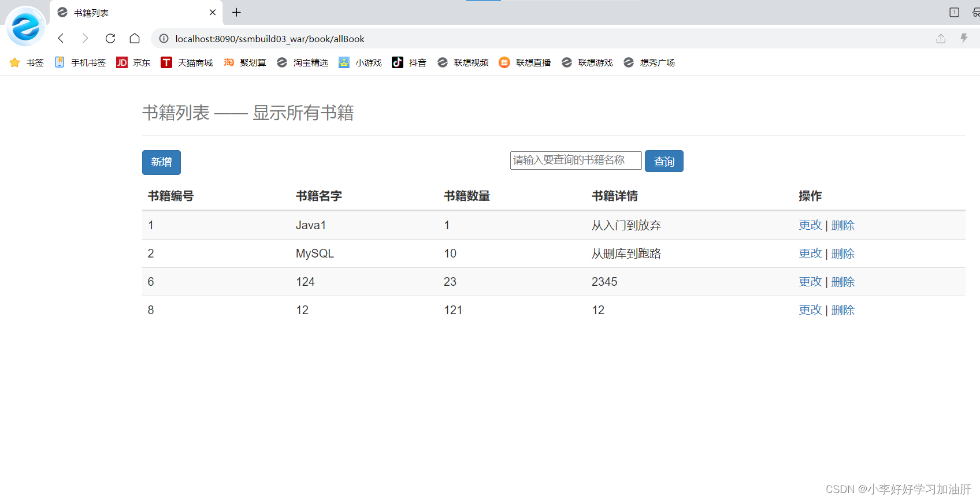Click the 2345 detail cell
980x500 pixels.
pyautogui.click(x=604, y=282)
